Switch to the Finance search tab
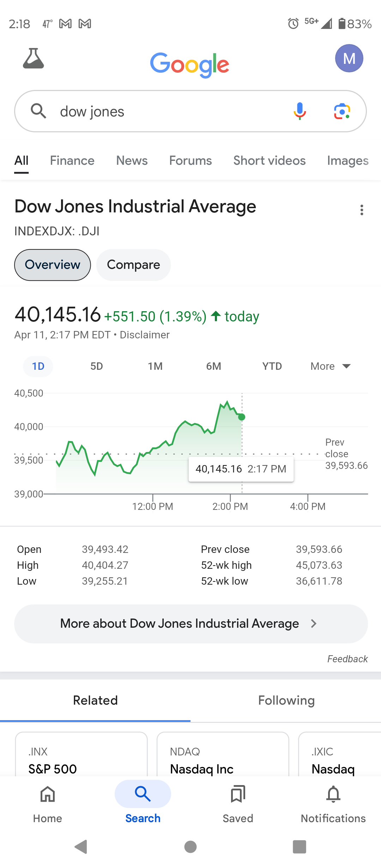 72,161
